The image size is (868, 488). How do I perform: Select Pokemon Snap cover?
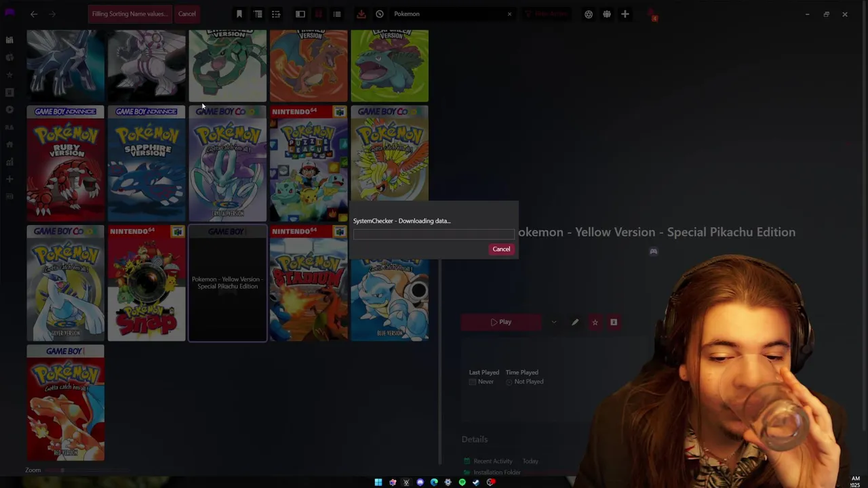(x=146, y=283)
